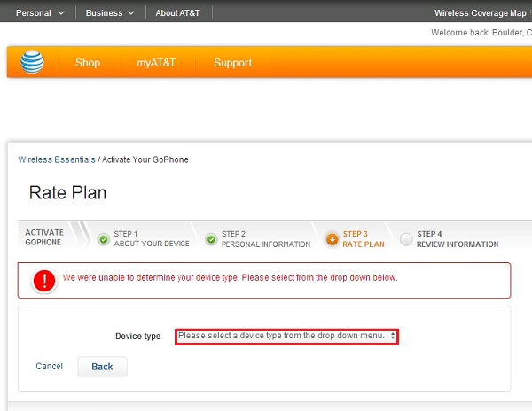
Task: Click the Welcome back, Boulder text
Action: pyautogui.click(x=481, y=33)
